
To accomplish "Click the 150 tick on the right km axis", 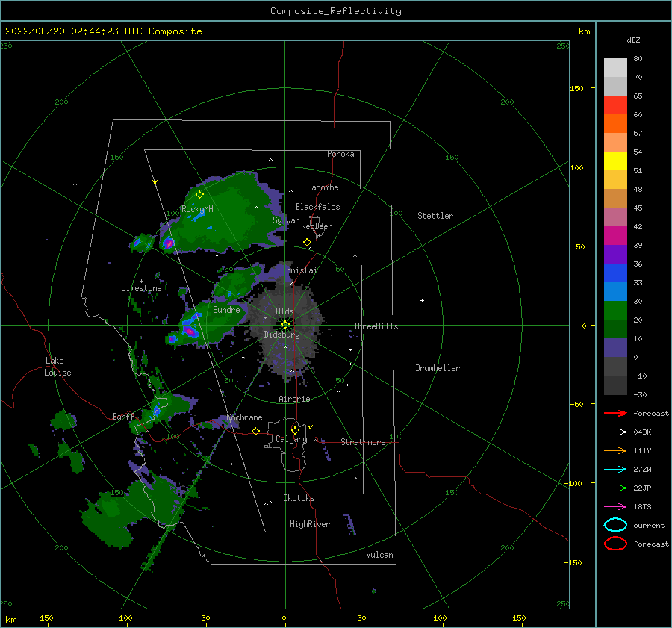I will [576, 88].
